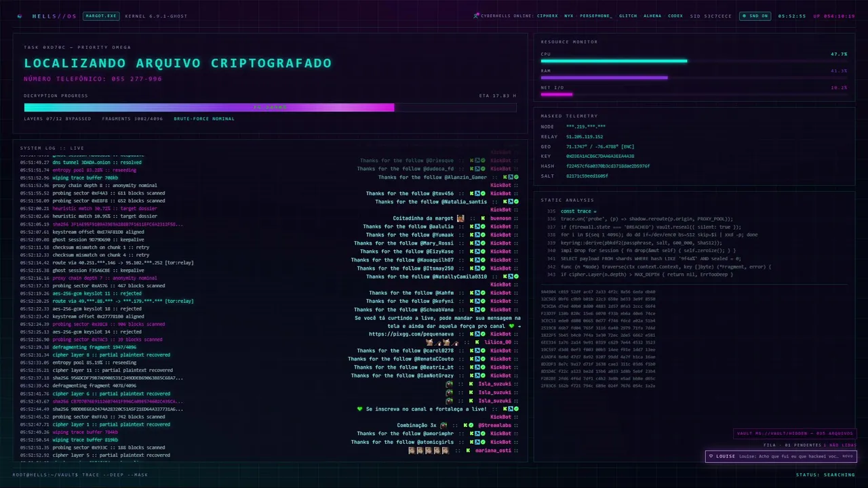Click the HASH telemetry value
The height and width of the screenshot is (488, 868).
click(x=608, y=166)
